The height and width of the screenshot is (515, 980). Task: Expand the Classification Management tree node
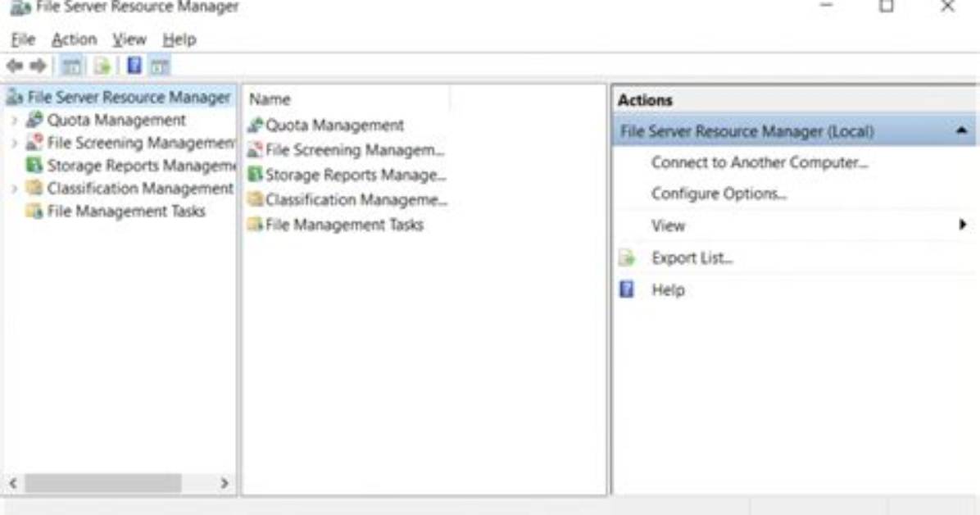tap(15, 189)
